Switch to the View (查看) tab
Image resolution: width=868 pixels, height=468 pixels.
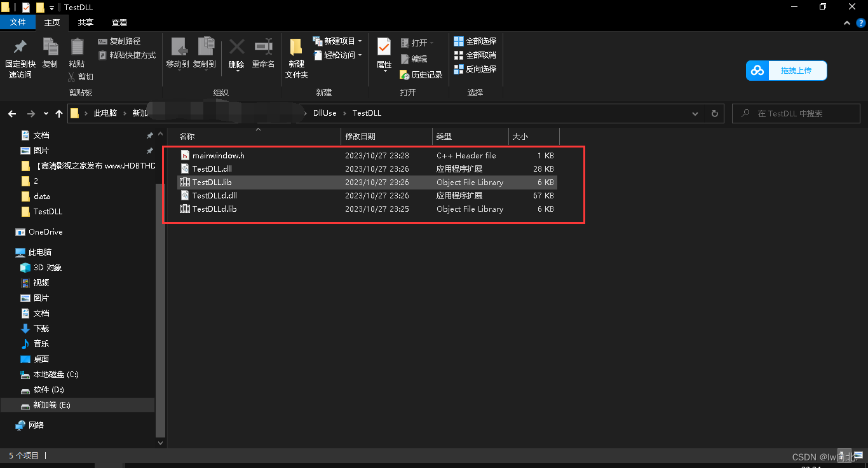point(119,22)
